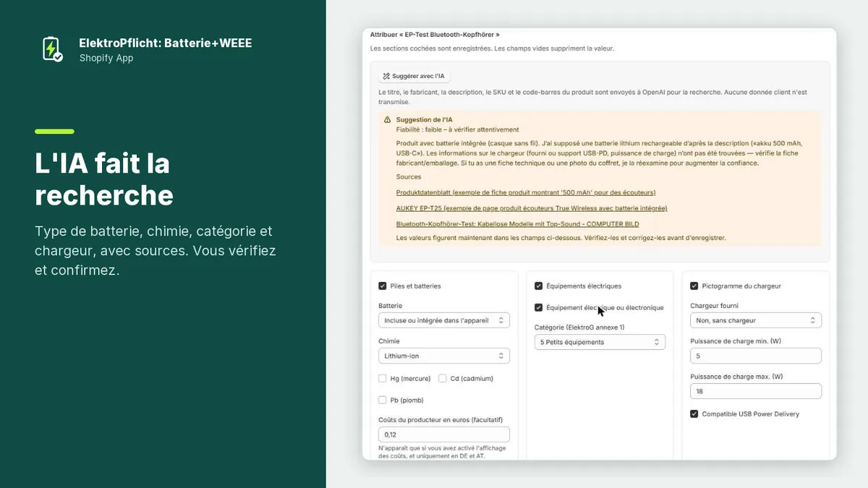
Task: Click the 'Shopify App' subtitle text
Action: coord(106,59)
